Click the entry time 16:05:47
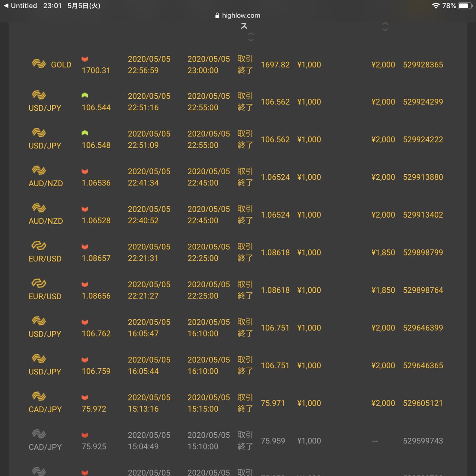Viewport: 476px width, 476px height. point(143,334)
